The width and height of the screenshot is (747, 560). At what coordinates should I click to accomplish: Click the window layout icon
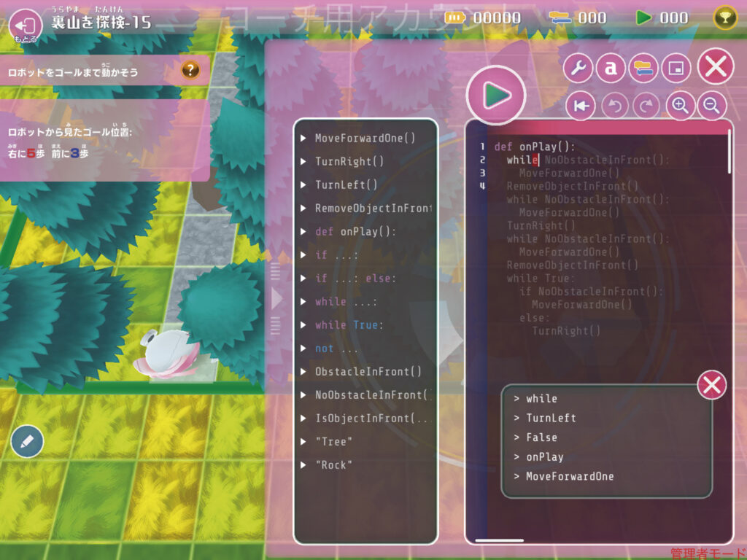676,69
